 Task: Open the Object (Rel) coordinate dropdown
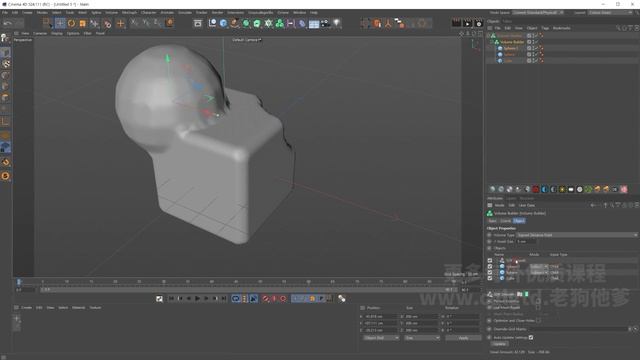point(381,338)
